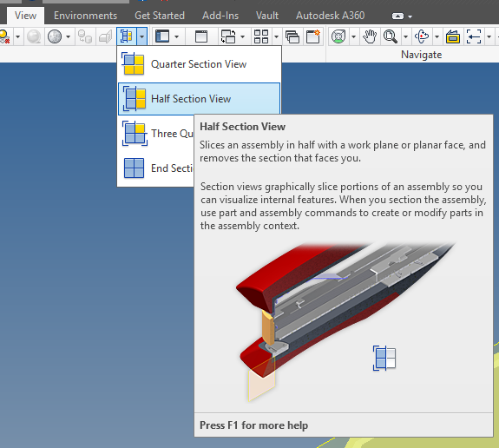Expand the User Interface dropdown arrow
This screenshot has width=499, height=448.
[x=177, y=36]
